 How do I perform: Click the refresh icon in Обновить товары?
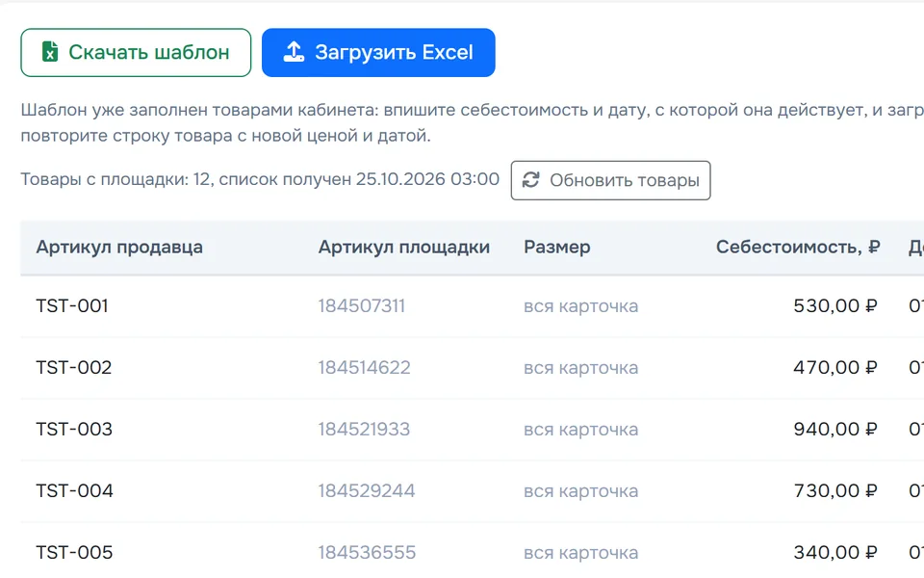point(531,180)
